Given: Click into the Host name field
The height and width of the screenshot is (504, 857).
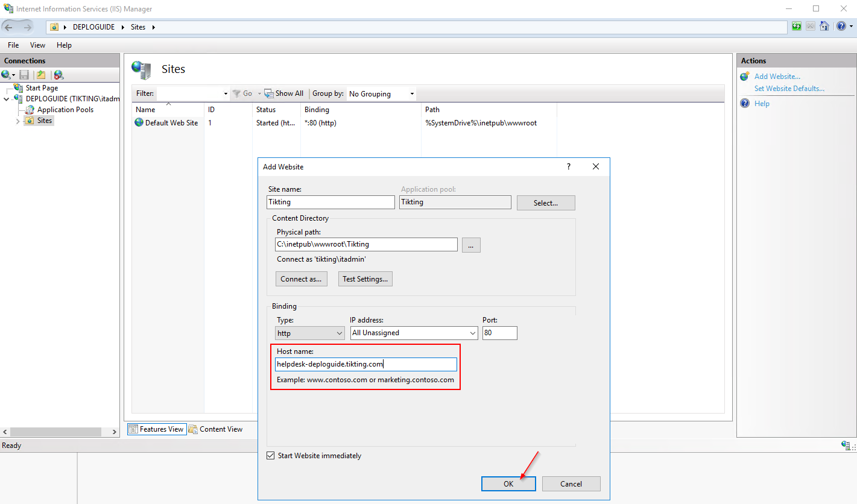Looking at the screenshot, I should tap(365, 364).
